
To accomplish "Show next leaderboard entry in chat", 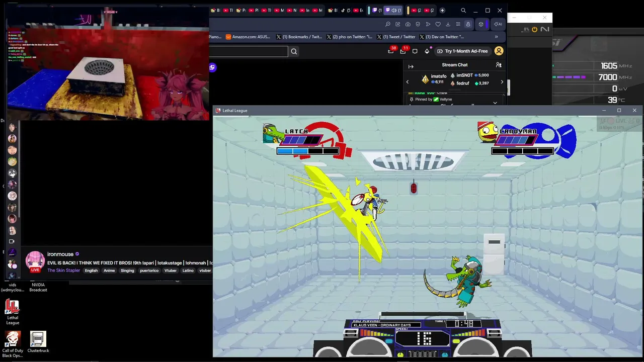I will (x=502, y=82).
